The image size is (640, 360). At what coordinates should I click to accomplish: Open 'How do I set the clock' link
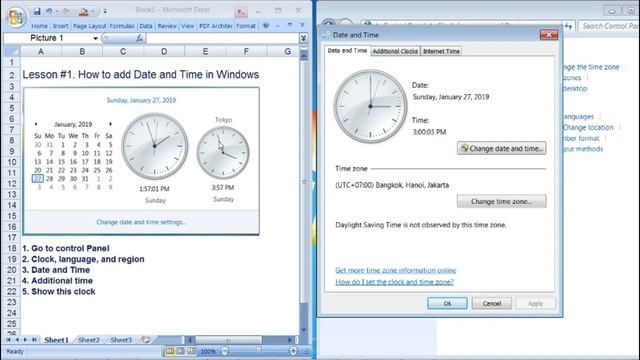pos(394,282)
